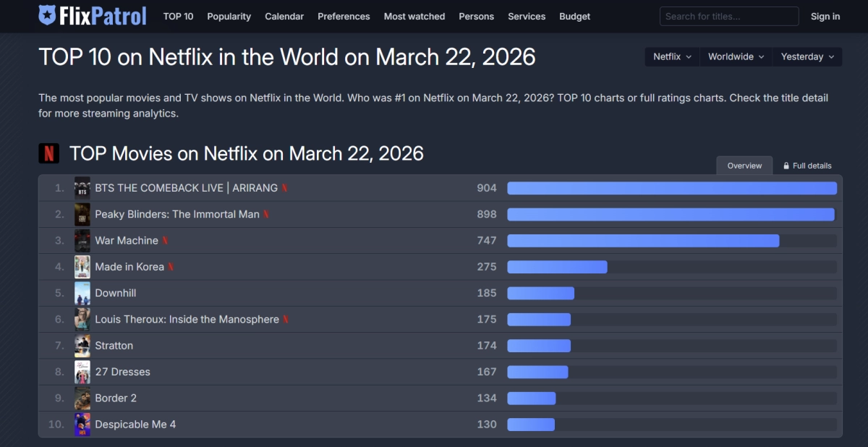Click the popularity bar for War Machine
The width and height of the screenshot is (868, 447).
(x=643, y=241)
